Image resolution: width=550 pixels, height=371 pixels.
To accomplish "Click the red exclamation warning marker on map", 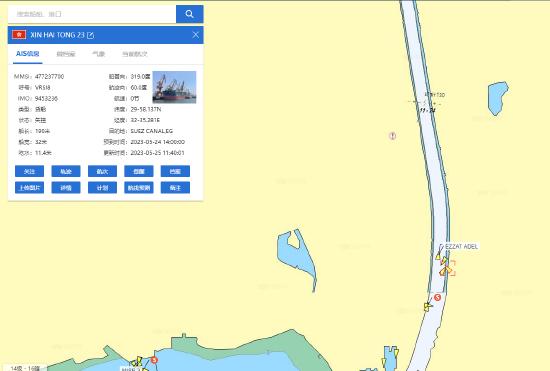I will (x=393, y=136).
